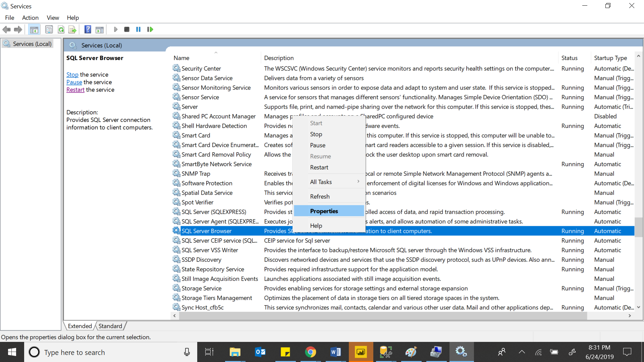644x362 pixels.
Task: Show hidden icons in the system tray
Action: (522, 352)
